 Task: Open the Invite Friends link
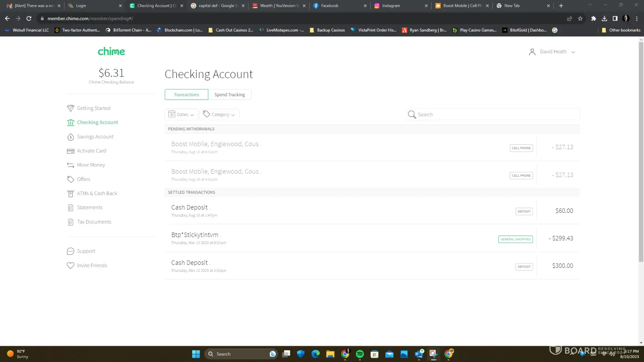click(92, 265)
